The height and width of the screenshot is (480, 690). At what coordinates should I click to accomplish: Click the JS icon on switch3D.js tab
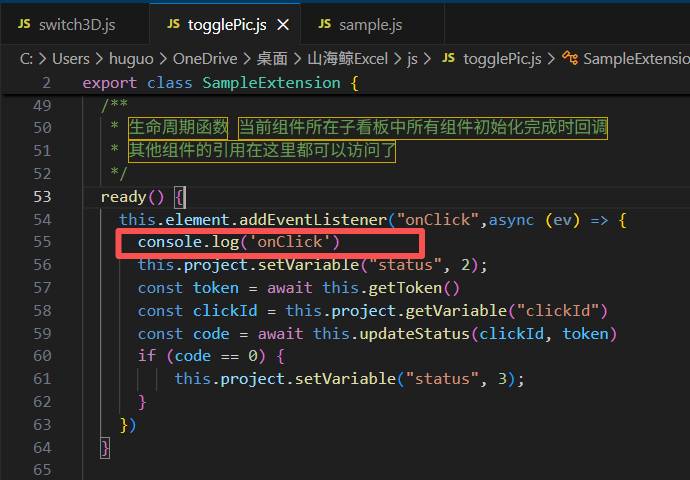pyautogui.click(x=24, y=24)
